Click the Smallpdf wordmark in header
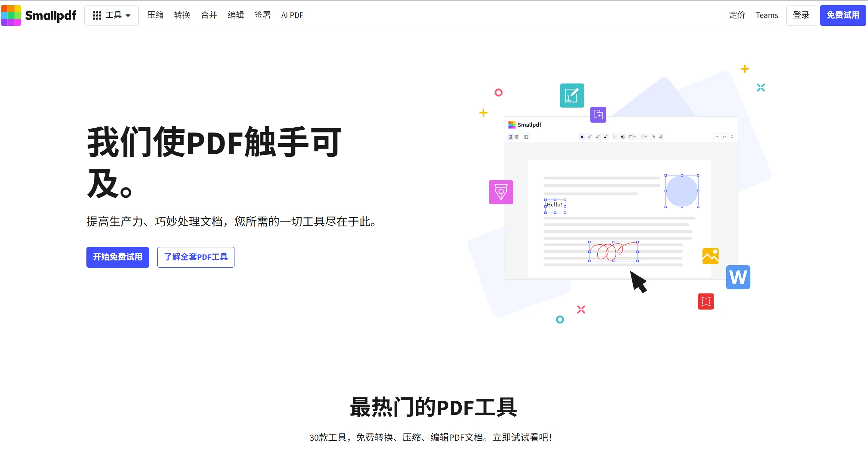 click(51, 15)
